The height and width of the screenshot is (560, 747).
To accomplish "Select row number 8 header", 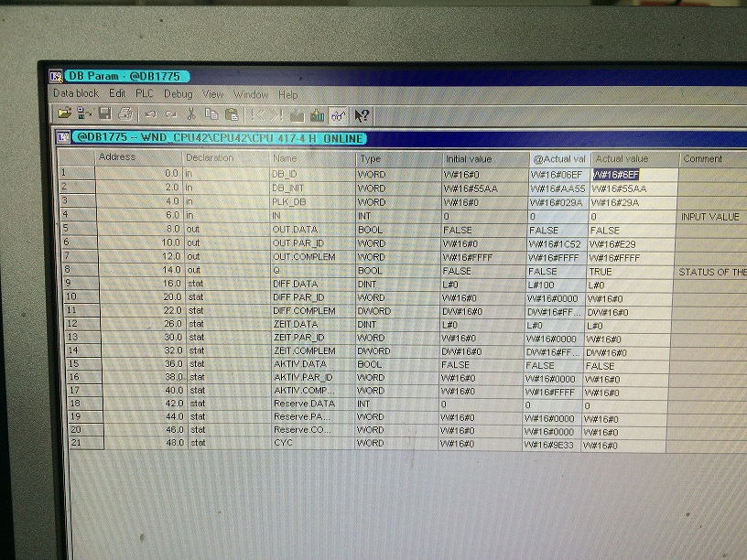I will point(80,270).
